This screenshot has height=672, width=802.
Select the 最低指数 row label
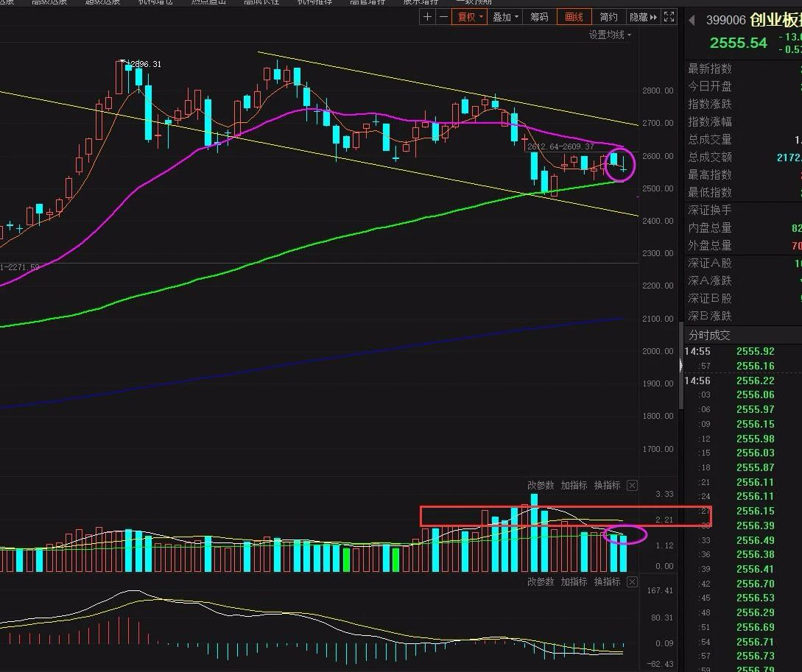point(709,193)
